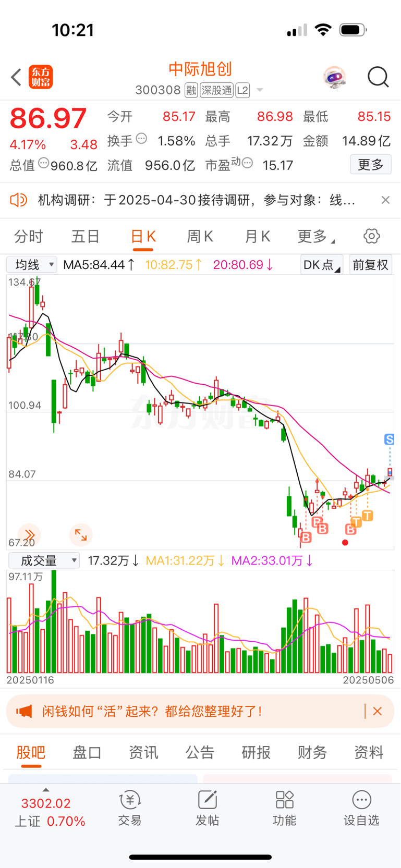Image resolution: width=401 pixels, height=868 pixels.
Task: Tap the 融 margin badge
Action: (x=191, y=90)
